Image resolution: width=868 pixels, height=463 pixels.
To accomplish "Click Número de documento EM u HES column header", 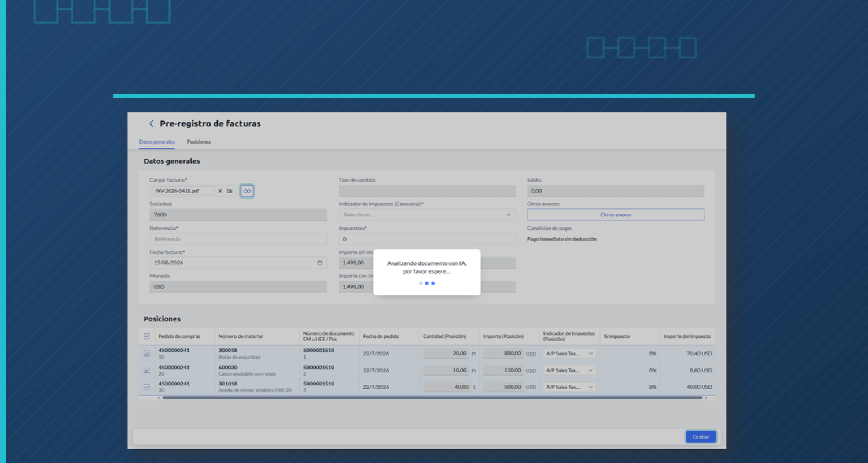I will (329, 336).
